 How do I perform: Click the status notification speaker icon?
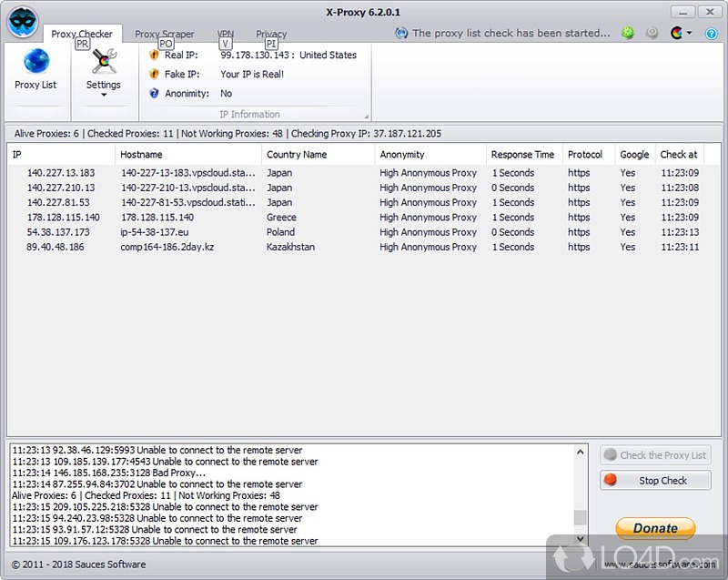tap(401, 33)
